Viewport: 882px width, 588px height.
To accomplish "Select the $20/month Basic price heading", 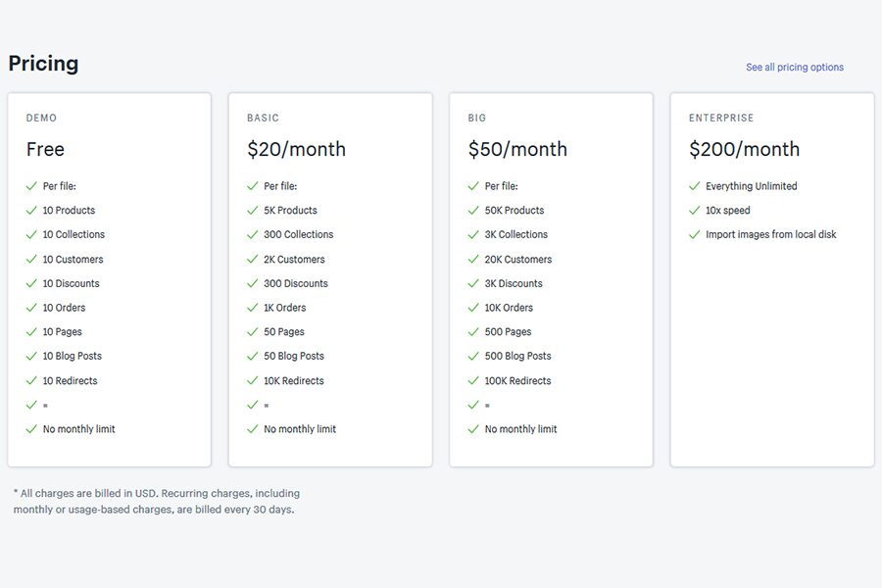I will 296,149.
